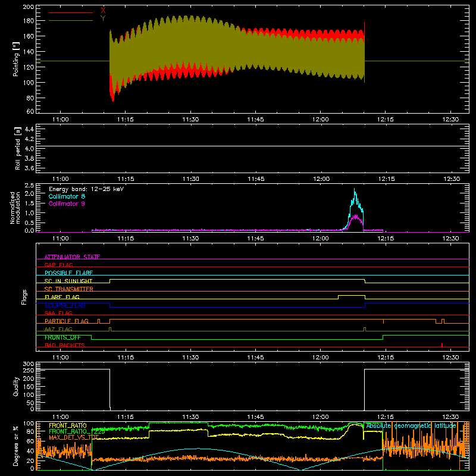This screenshot has width=476, height=476.
Task: Select the red legend line for X
Action: point(71,12)
